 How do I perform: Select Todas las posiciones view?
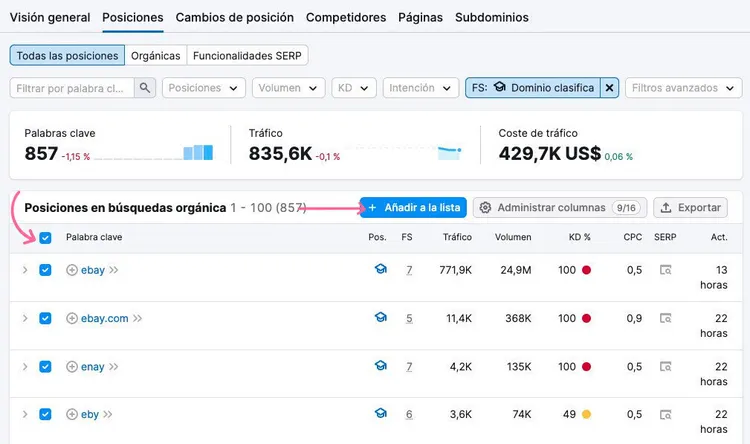pyautogui.click(x=67, y=56)
